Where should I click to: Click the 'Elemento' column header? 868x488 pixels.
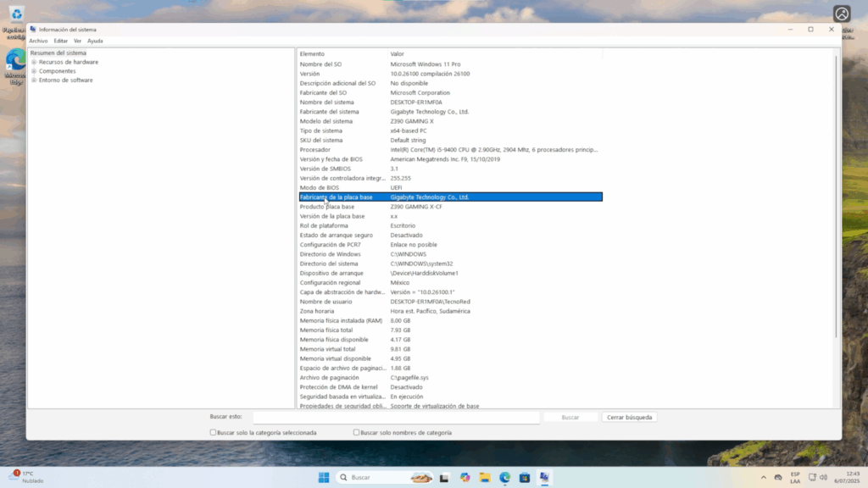pos(342,53)
